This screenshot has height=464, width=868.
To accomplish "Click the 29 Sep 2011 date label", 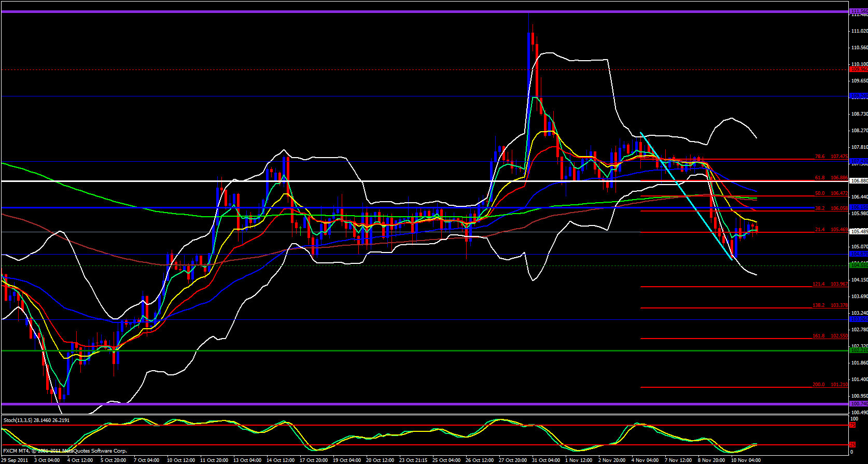I will 15,460.
